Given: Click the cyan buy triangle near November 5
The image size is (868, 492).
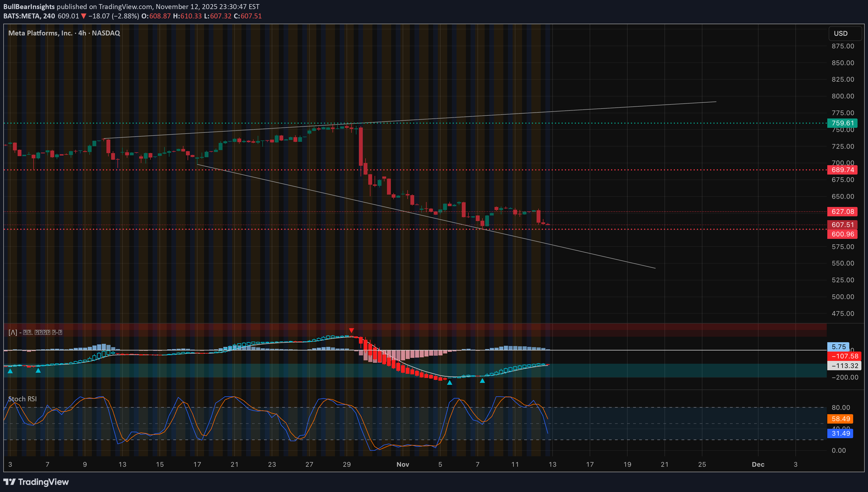Looking at the screenshot, I should point(450,383).
